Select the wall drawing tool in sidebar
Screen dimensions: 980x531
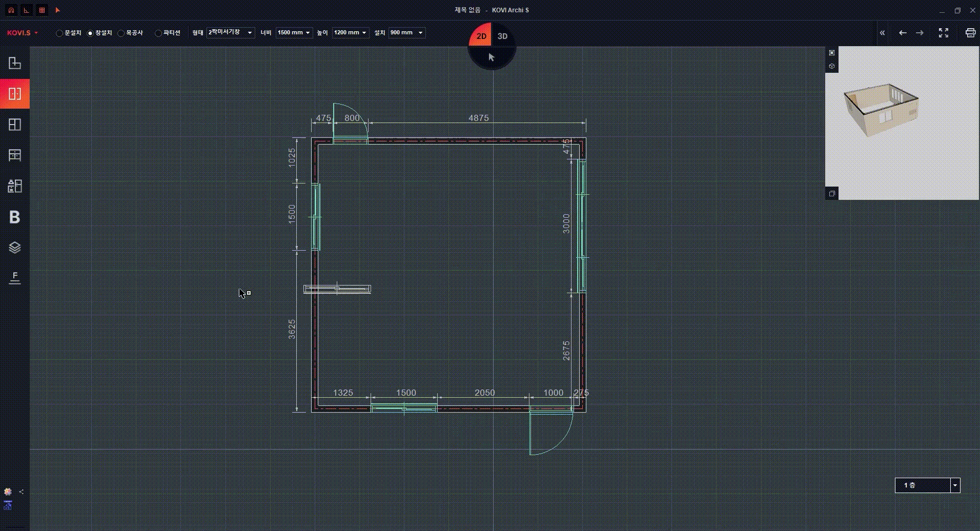(15, 63)
